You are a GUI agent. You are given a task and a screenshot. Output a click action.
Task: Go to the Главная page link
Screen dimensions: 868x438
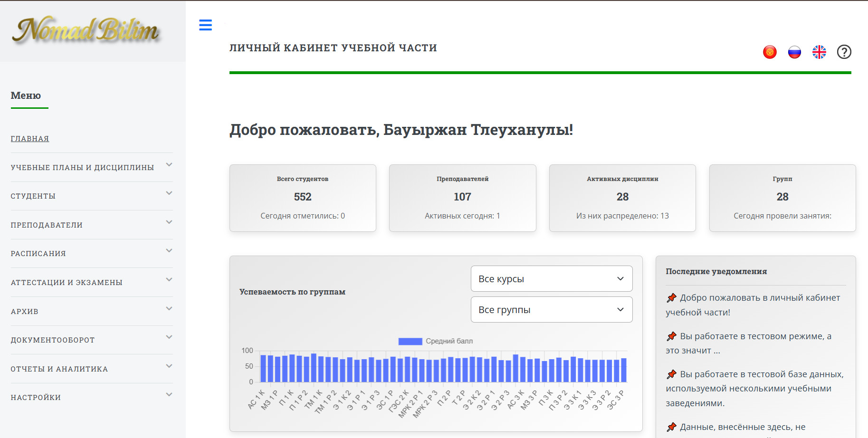pos(30,139)
